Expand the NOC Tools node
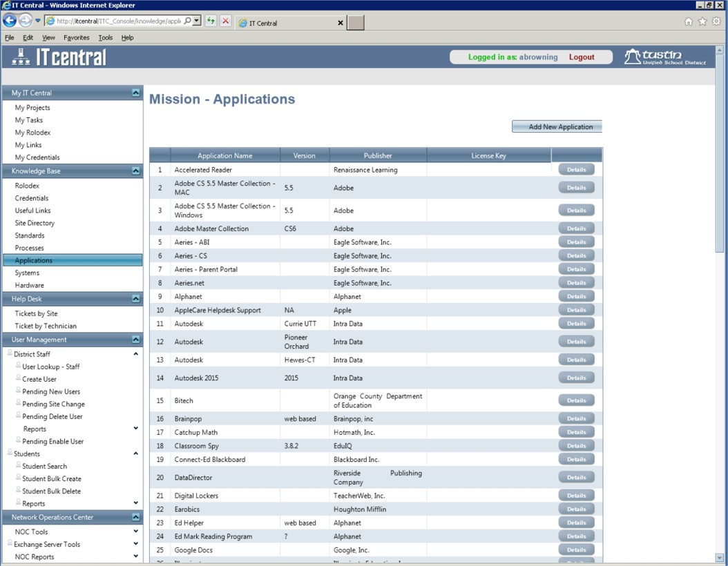 (x=135, y=531)
